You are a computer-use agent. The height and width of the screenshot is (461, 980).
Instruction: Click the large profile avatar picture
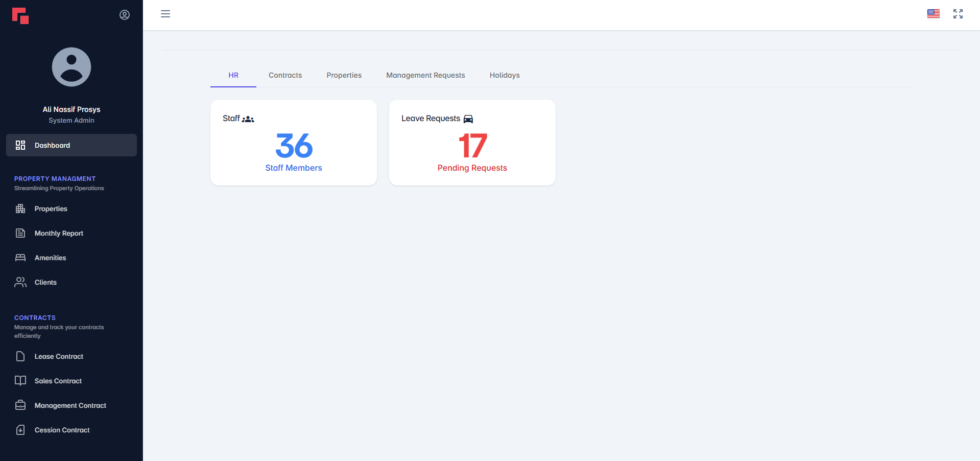click(71, 67)
